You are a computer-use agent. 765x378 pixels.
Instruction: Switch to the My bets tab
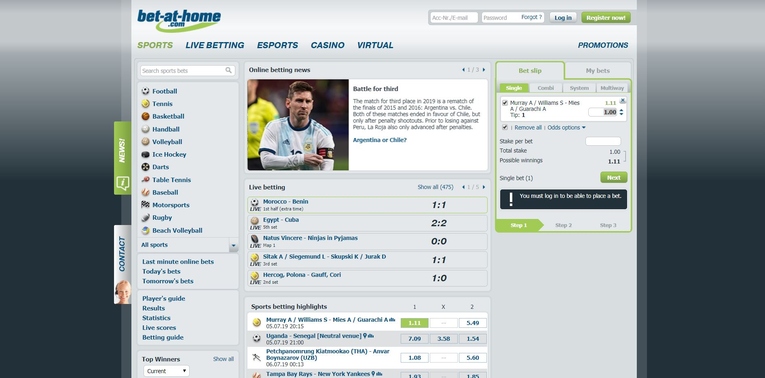point(598,71)
